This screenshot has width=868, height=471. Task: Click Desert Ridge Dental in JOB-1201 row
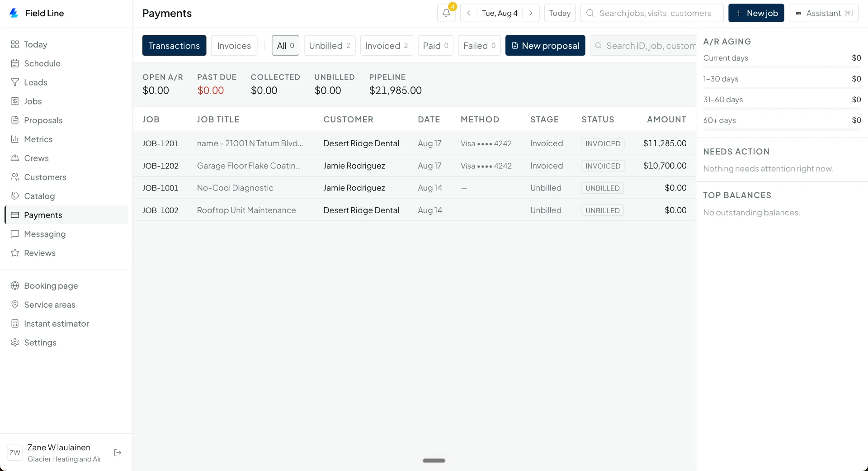[x=361, y=143]
